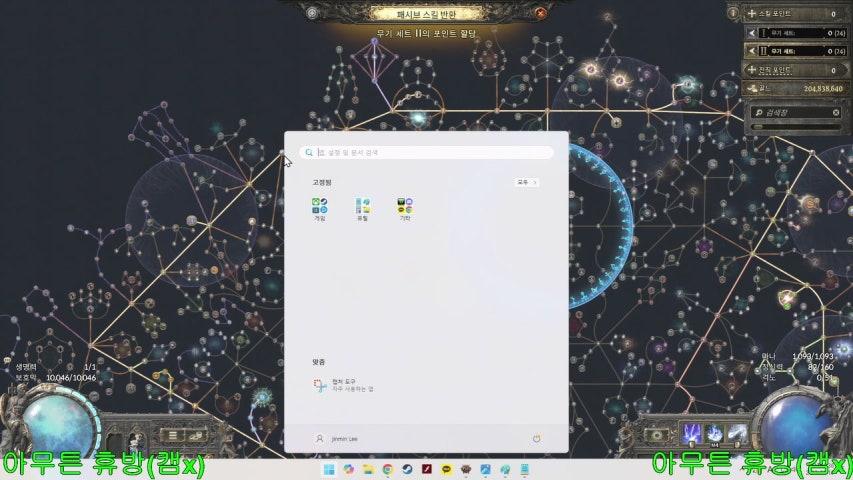This screenshot has height=480, width=853.
Task: Open the 기타 pinned folder
Action: click(404, 208)
